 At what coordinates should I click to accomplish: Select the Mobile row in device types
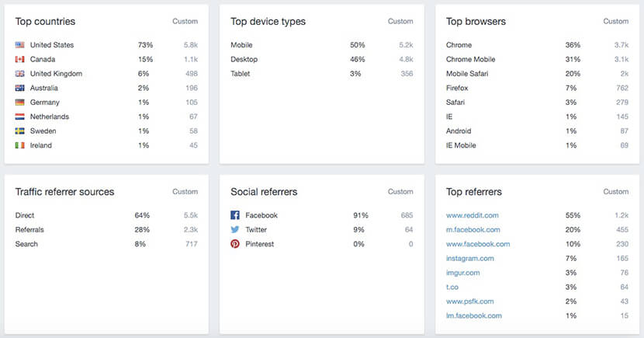[241, 45]
